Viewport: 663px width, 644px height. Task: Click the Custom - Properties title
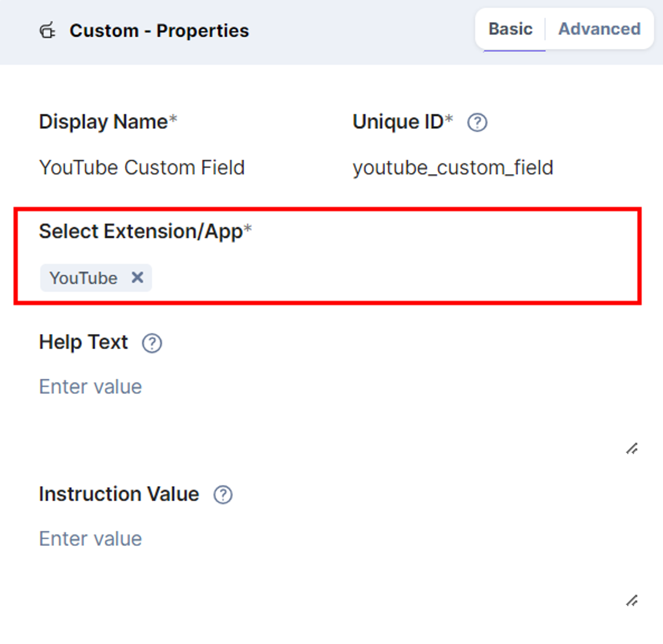coord(159,31)
